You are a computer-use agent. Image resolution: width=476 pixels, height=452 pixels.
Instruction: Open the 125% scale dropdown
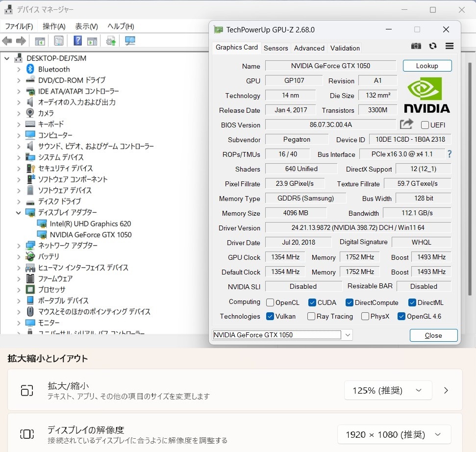coord(387,390)
